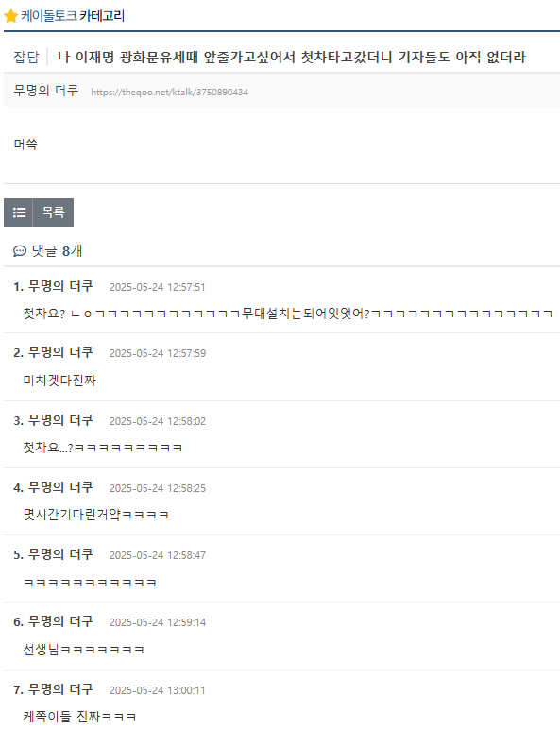This screenshot has height=729, width=560.
Task: Click the yellow star icon beside 케이돌토크
Action: tap(10, 16)
